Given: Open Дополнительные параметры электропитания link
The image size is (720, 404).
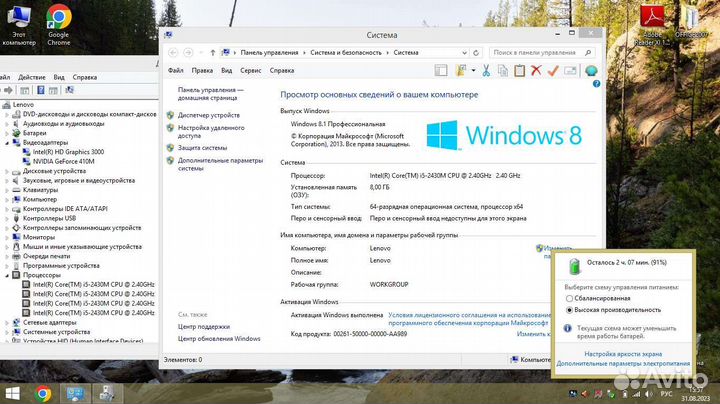Looking at the screenshot, I should 623,364.
